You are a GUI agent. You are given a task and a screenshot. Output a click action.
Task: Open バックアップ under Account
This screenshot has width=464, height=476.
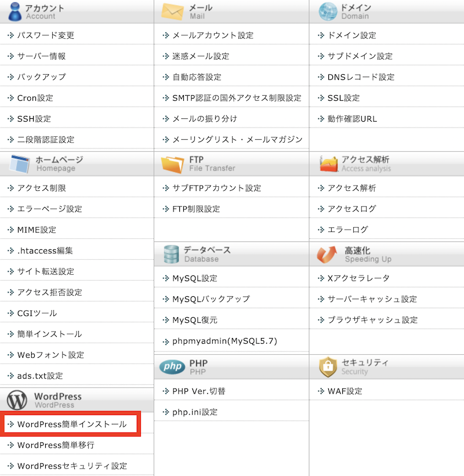point(42,77)
